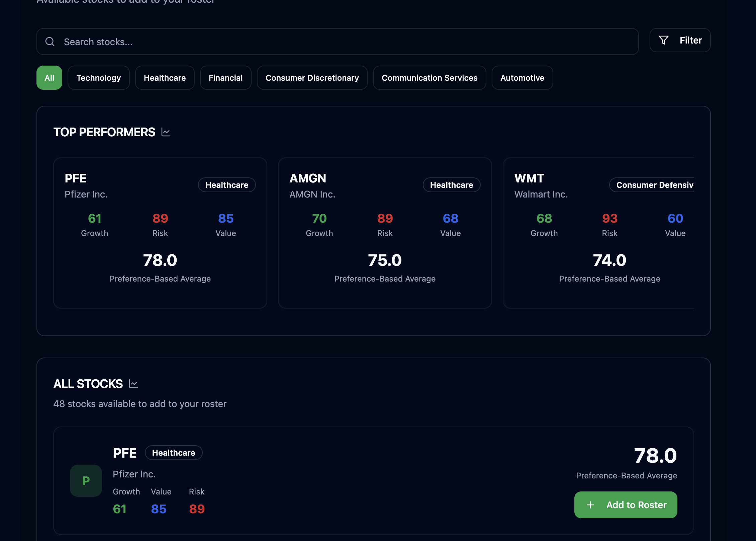Show Financial sector stocks
This screenshot has height=541, width=756.
click(x=225, y=78)
